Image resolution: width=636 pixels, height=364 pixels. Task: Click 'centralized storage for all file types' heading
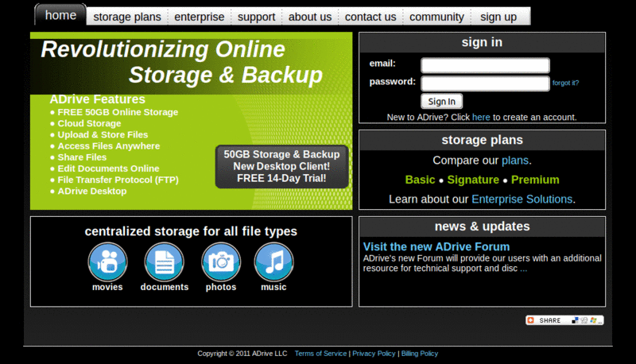coord(191,231)
